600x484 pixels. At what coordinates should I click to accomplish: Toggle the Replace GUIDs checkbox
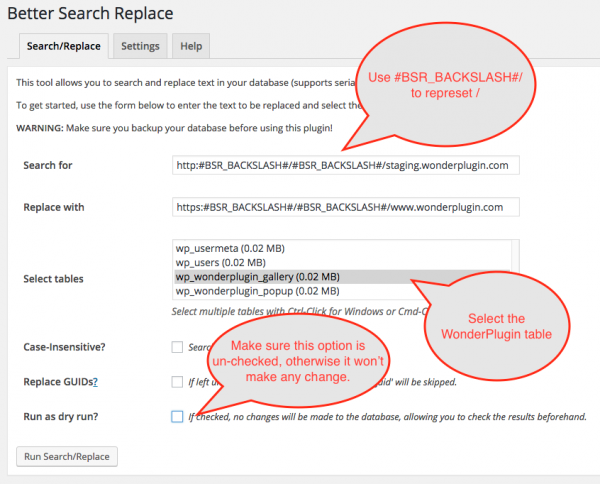pos(177,381)
